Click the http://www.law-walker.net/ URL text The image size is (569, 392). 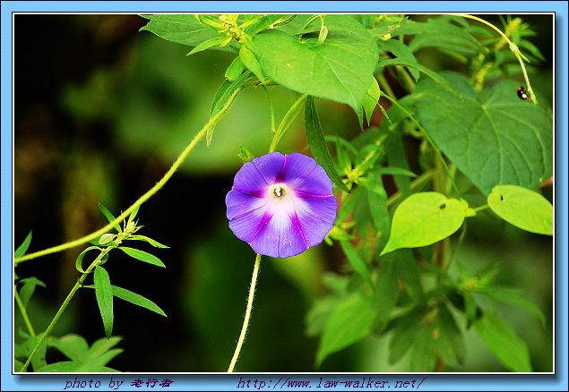tap(332, 383)
